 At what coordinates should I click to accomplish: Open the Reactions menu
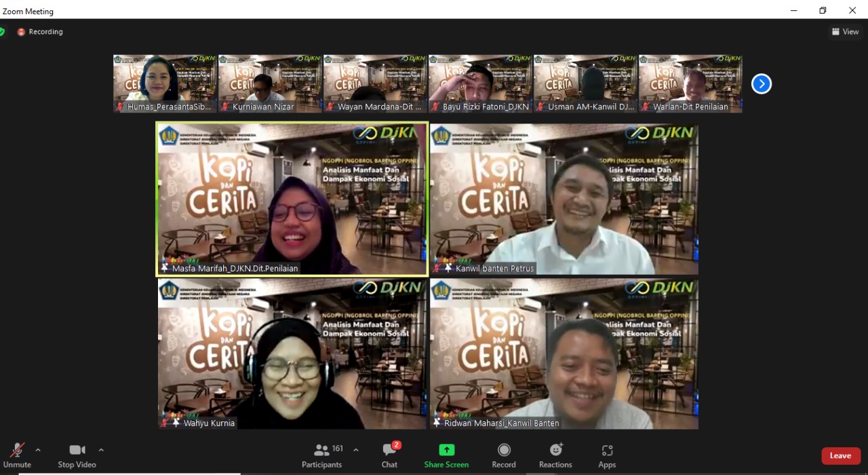point(555,455)
